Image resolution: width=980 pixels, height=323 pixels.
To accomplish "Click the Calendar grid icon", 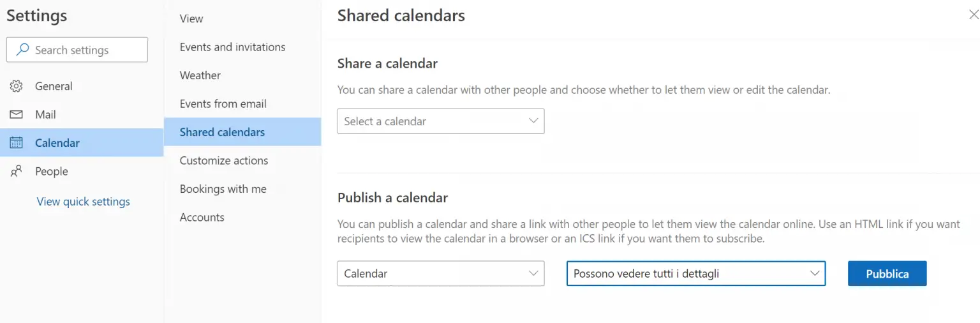I will pos(16,143).
